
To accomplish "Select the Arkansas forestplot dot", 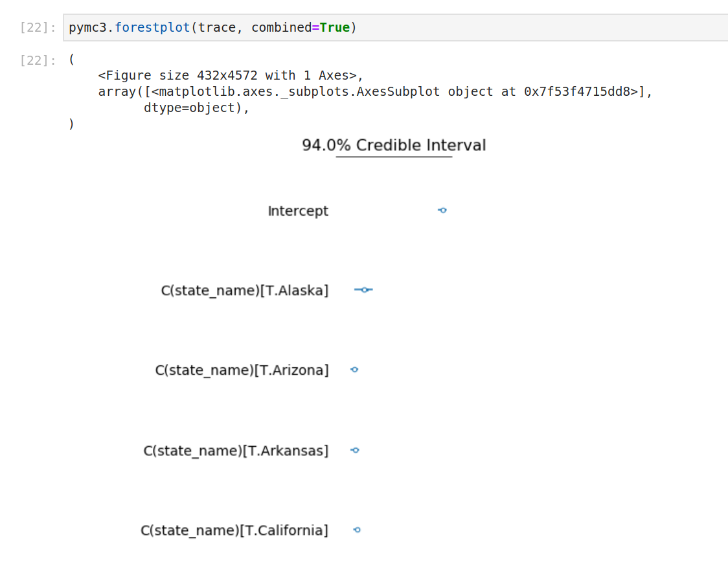I will (354, 450).
